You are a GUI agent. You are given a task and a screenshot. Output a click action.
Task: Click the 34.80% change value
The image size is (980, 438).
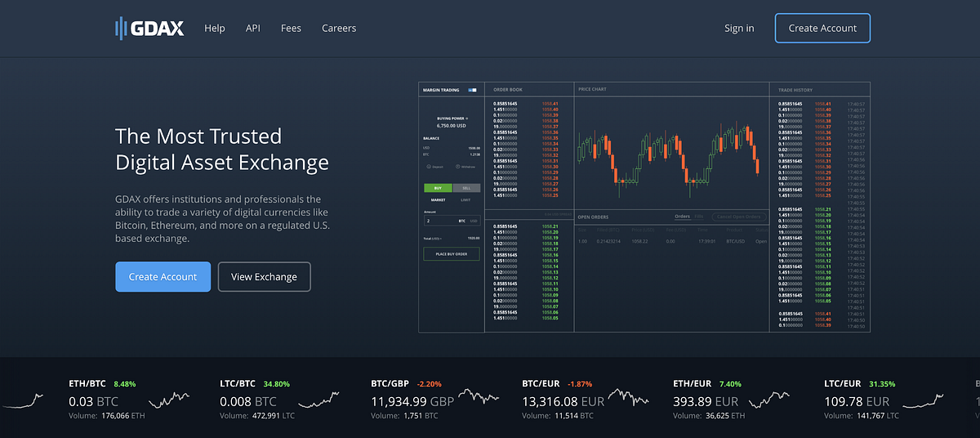(276, 383)
